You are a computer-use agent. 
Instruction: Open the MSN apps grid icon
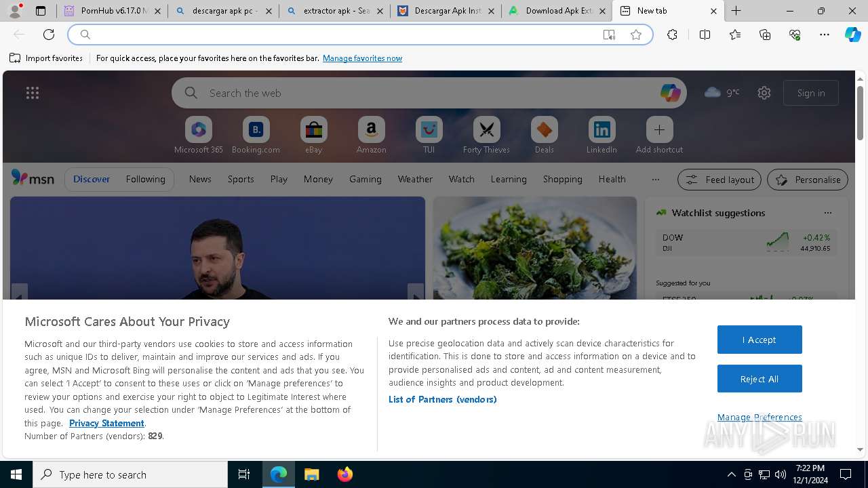[x=33, y=93]
